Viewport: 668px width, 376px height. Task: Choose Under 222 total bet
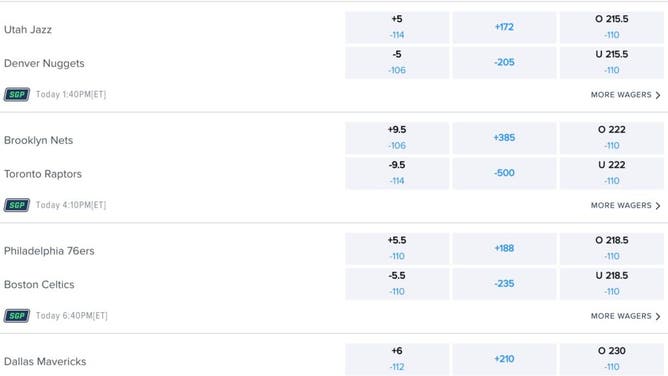pos(612,173)
